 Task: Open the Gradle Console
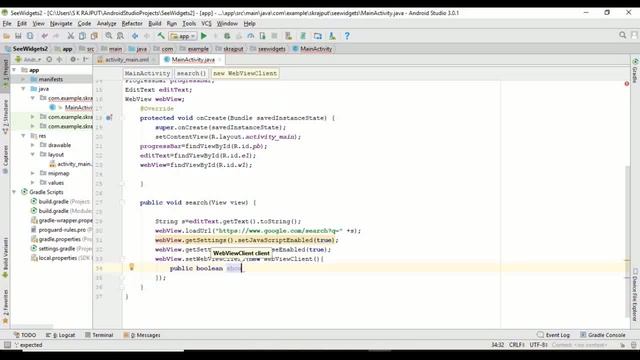coord(603,335)
